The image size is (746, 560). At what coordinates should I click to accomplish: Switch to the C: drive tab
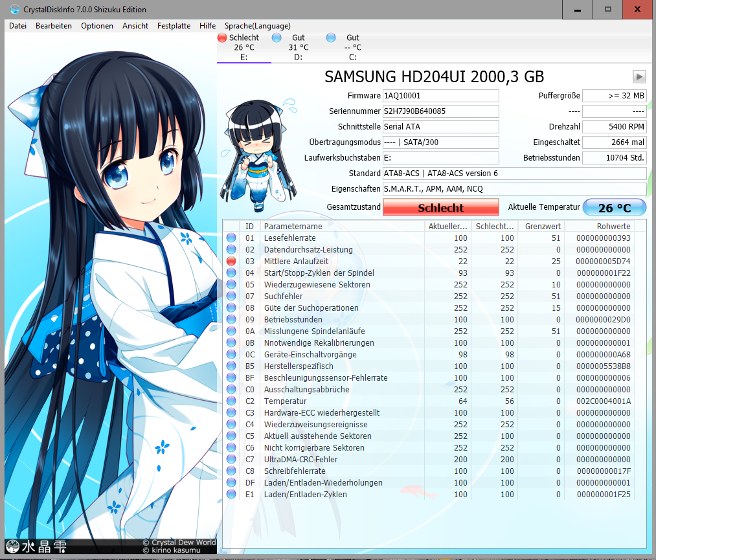tap(352, 47)
